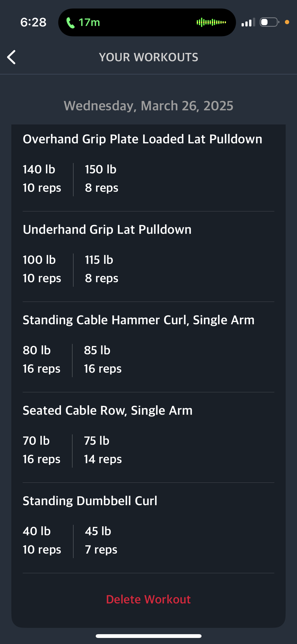The height and width of the screenshot is (644, 297).
Task: Tap the audio waveform indicator
Action: [211, 22]
